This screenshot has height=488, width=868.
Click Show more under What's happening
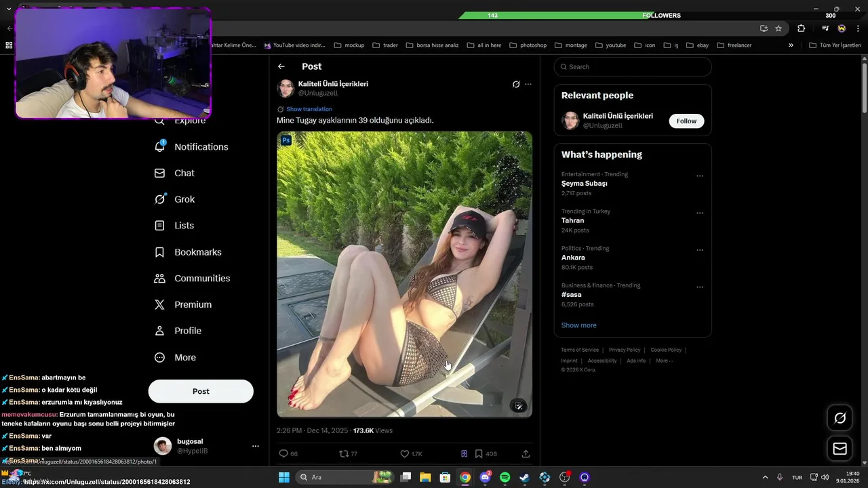[578, 325]
